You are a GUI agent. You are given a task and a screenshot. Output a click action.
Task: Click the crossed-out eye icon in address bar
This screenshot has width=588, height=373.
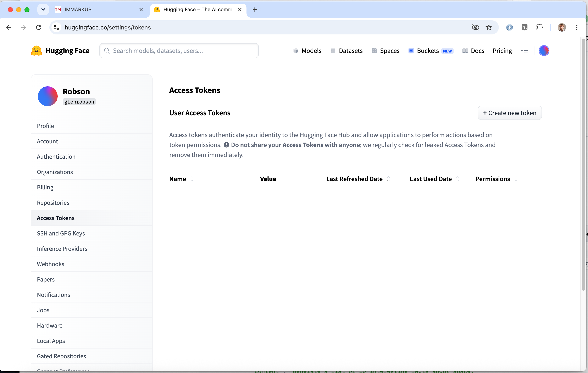(x=475, y=27)
